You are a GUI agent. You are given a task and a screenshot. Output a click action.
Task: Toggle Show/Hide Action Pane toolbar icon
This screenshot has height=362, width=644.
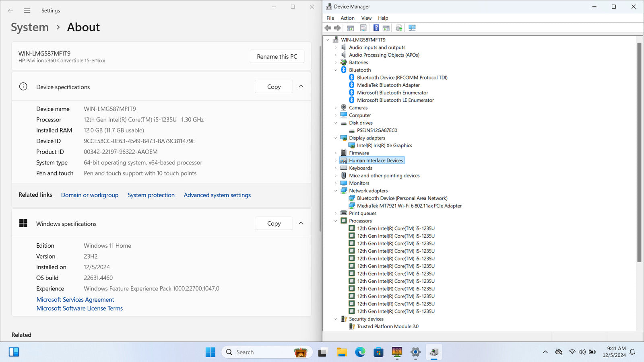tap(386, 28)
